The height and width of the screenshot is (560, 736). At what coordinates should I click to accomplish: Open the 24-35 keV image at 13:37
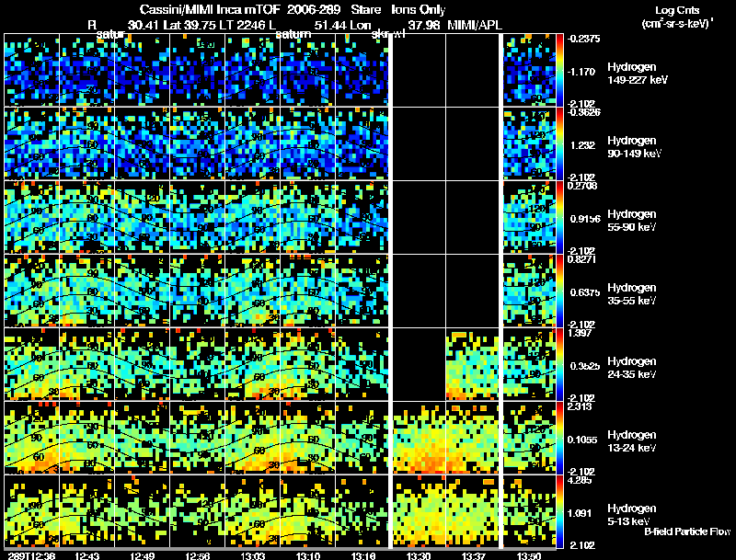pos(473,364)
